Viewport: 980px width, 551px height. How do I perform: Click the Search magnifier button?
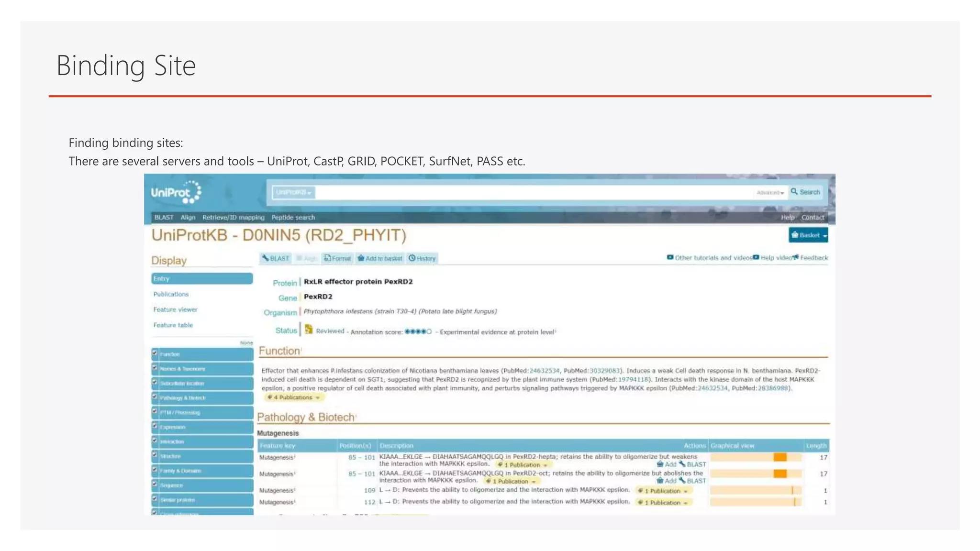coord(805,192)
